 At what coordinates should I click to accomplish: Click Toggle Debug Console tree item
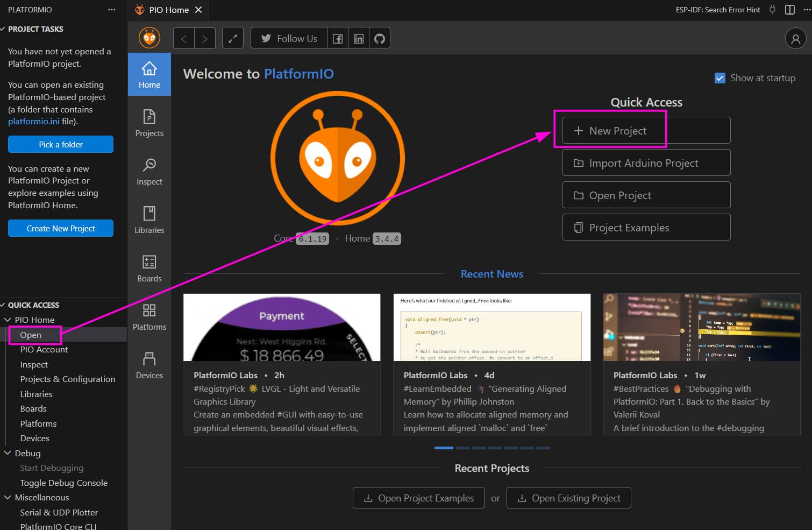[x=63, y=483]
